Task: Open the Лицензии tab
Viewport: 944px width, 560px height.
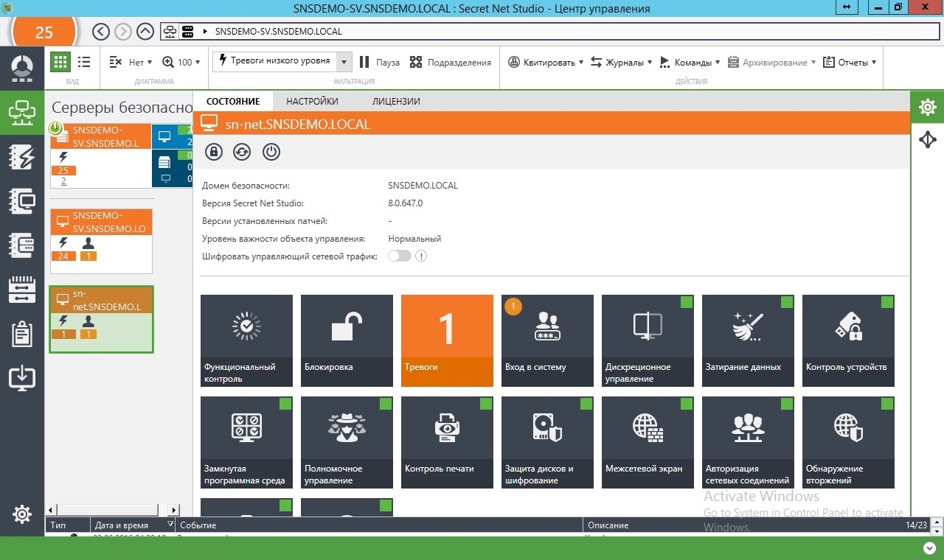Action: 396,102
